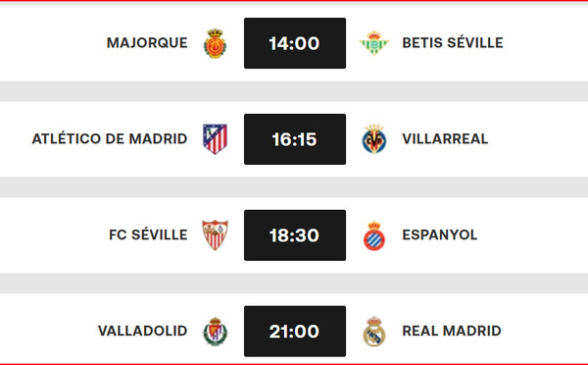Select the ESPANYOL team name

click(x=439, y=235)
